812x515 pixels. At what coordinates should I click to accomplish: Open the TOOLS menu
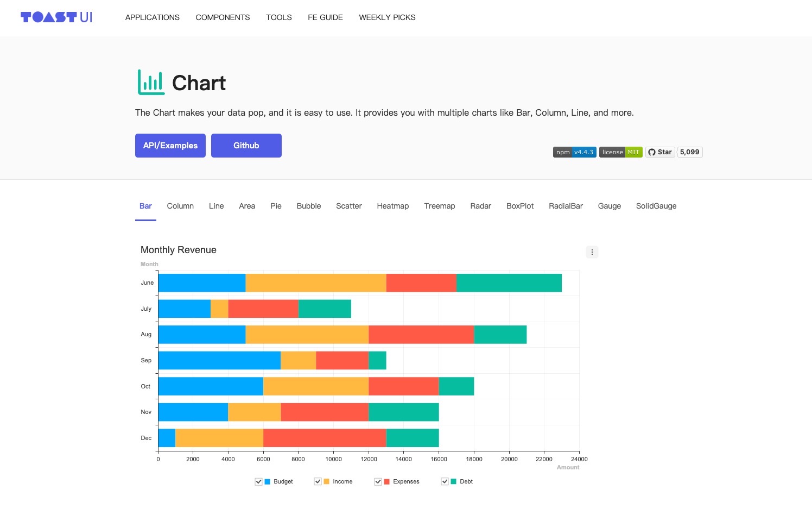pyautogui.click(x=279, y=17)
